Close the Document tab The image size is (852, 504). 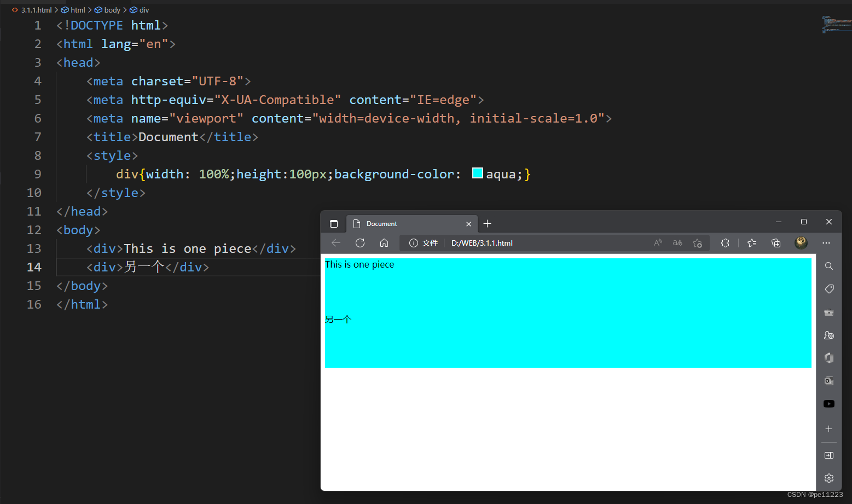coord(468,224)
